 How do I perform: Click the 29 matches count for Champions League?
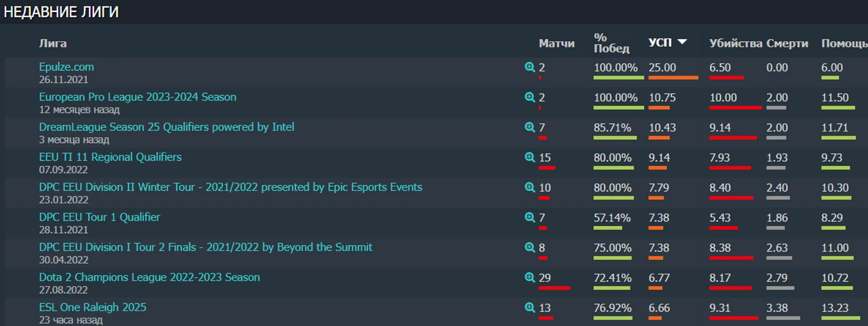pyautogui.click(x=545, y=278)
